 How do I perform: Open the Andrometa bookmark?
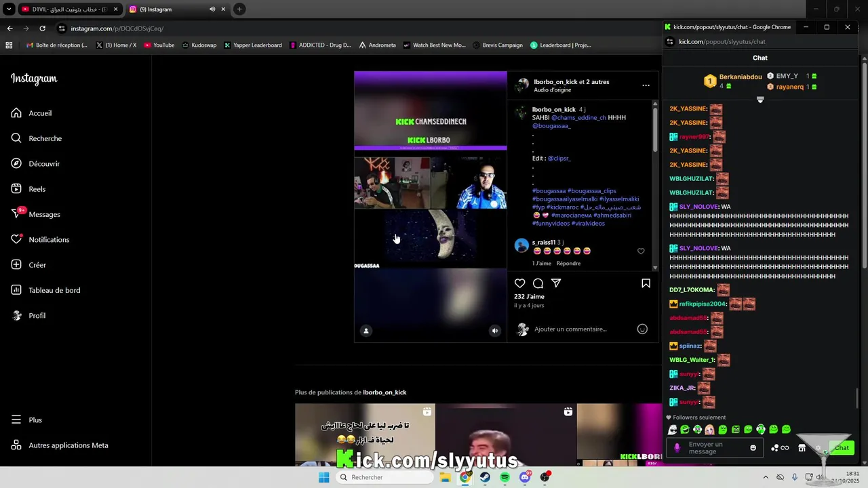377,45
